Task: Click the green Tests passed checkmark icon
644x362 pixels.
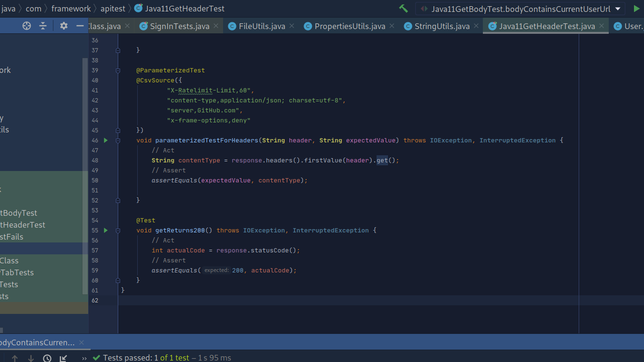Action: pos(97,358)
